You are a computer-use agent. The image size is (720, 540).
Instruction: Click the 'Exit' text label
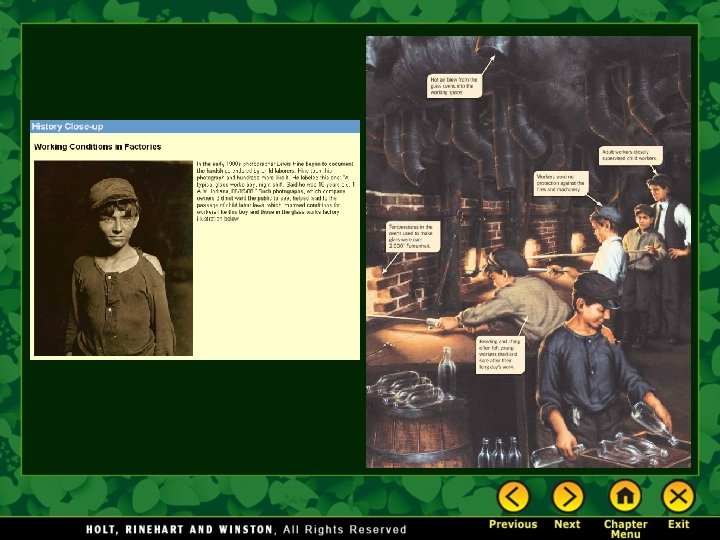point(679,524)
